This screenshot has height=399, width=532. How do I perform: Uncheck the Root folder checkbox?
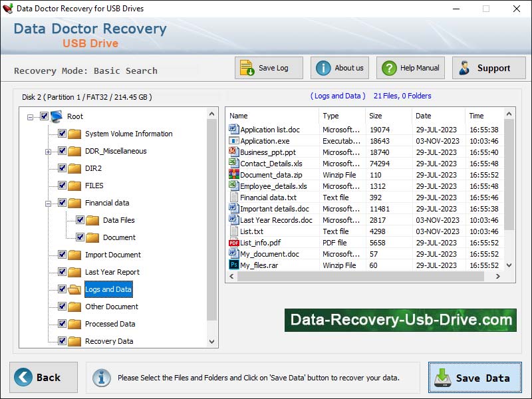tap(45, 116)
